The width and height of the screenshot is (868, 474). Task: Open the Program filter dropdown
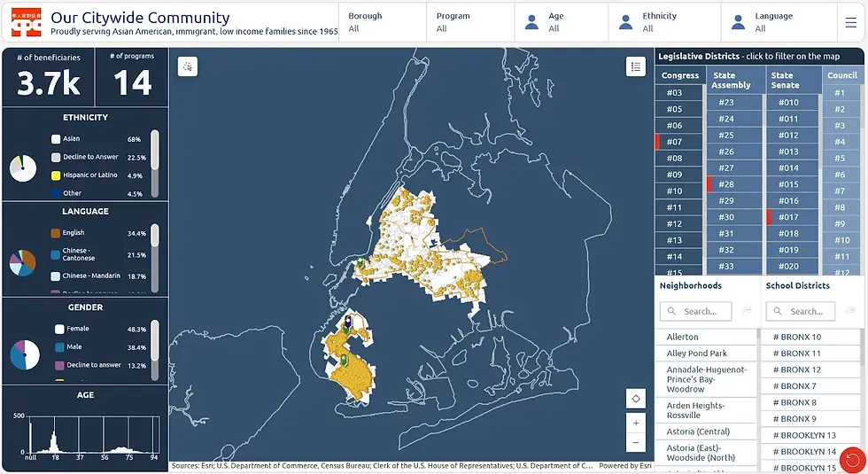pos(470,22)
